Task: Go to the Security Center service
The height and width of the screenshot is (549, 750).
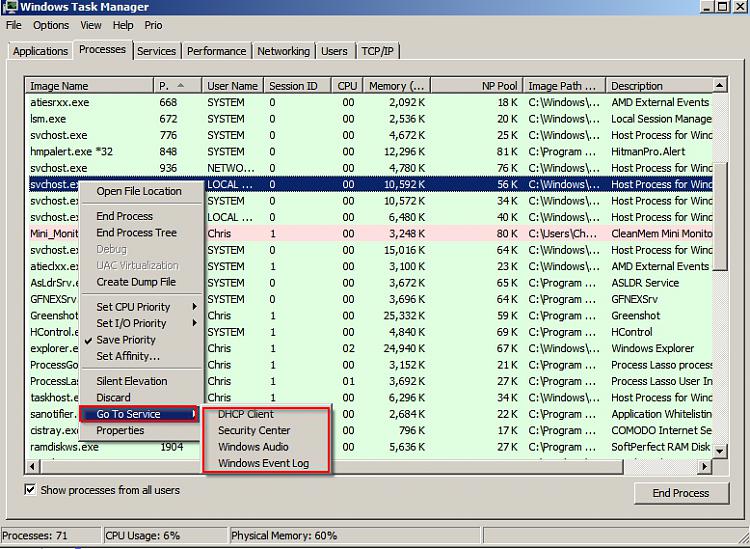Action: point(266,430)
